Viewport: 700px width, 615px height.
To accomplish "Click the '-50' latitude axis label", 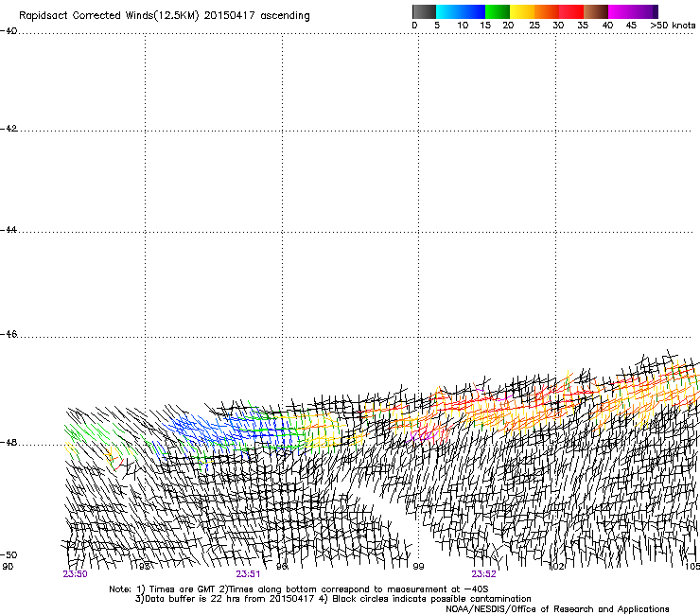I will [9, 554].
